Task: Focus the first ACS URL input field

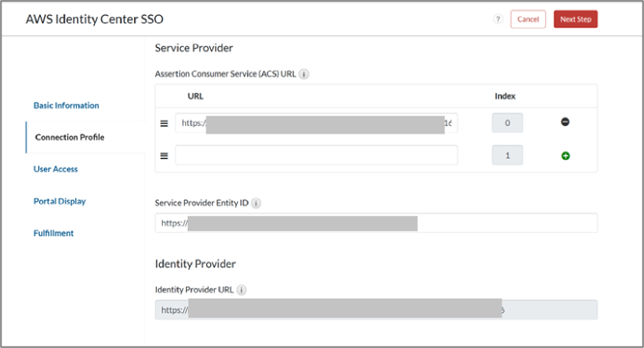Action: [316, 123]
